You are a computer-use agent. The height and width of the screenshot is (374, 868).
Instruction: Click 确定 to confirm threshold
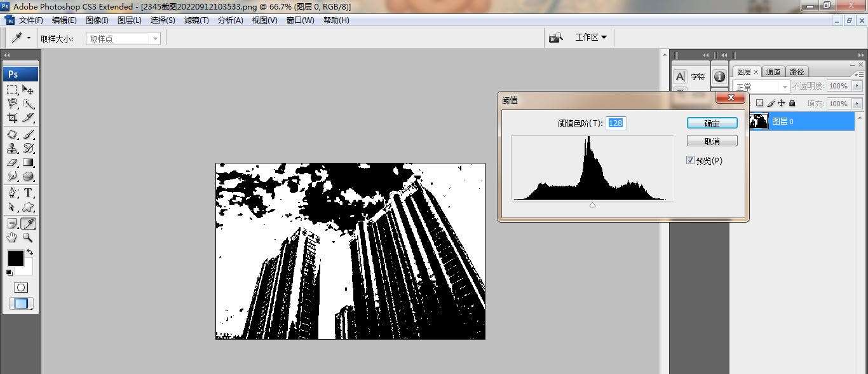tap(712, 123)
